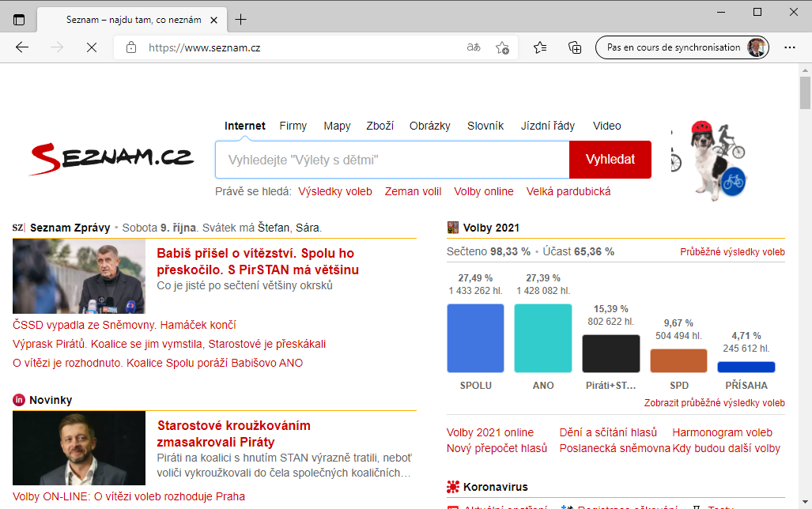Open the Koronavirus section heading
The height and width of the screenshot is (509, 812).
(496, 487)
